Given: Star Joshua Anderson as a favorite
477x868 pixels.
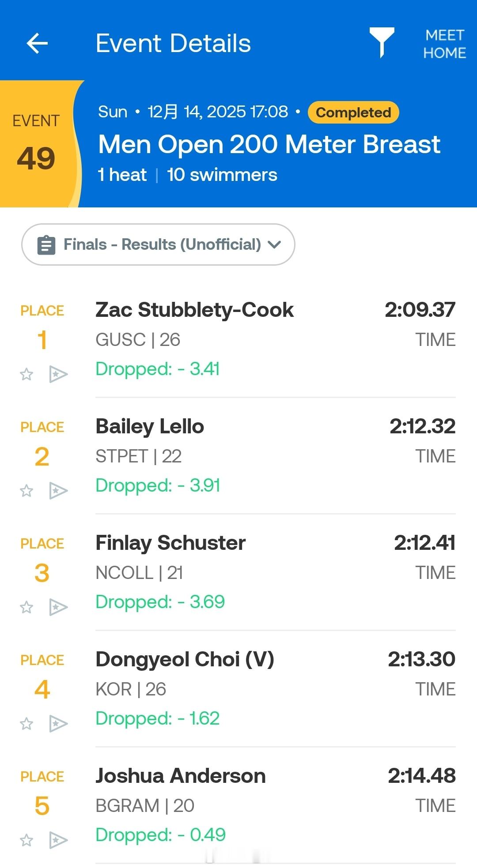Looking at the screenshot, I should coord(26,840).
